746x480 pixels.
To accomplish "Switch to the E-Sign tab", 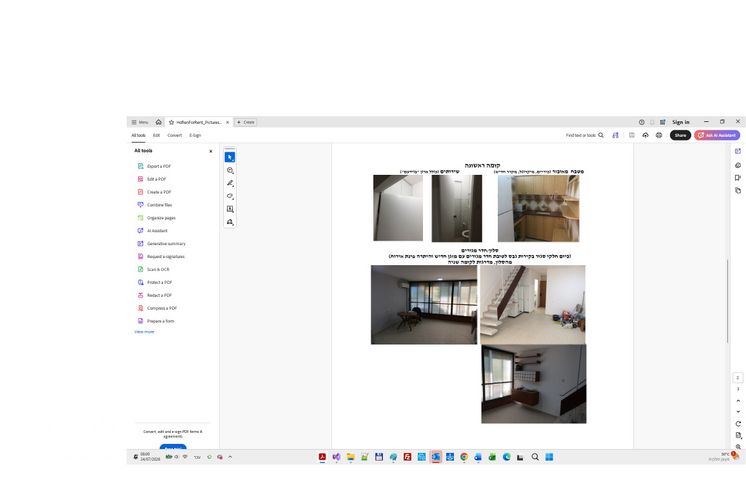I will pos(195,135).
